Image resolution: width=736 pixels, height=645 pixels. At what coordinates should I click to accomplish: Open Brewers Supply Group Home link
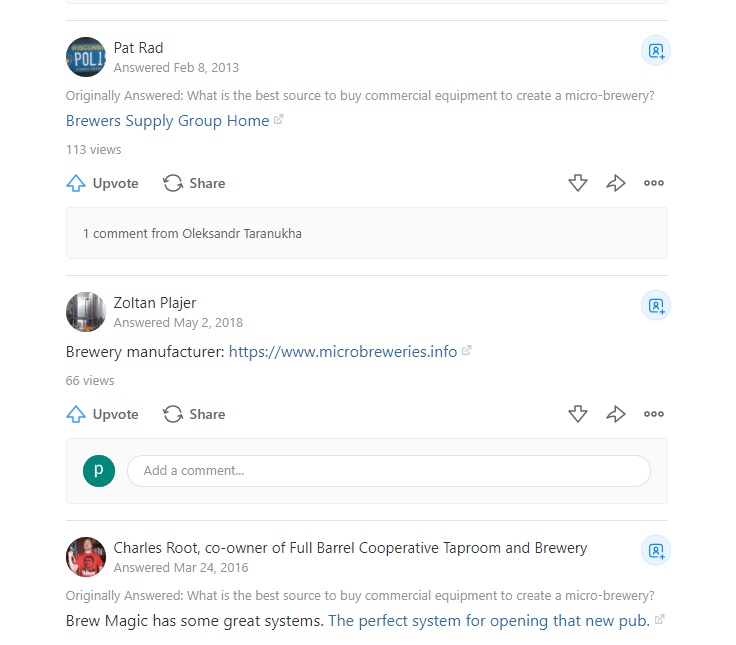pos(167,121)
